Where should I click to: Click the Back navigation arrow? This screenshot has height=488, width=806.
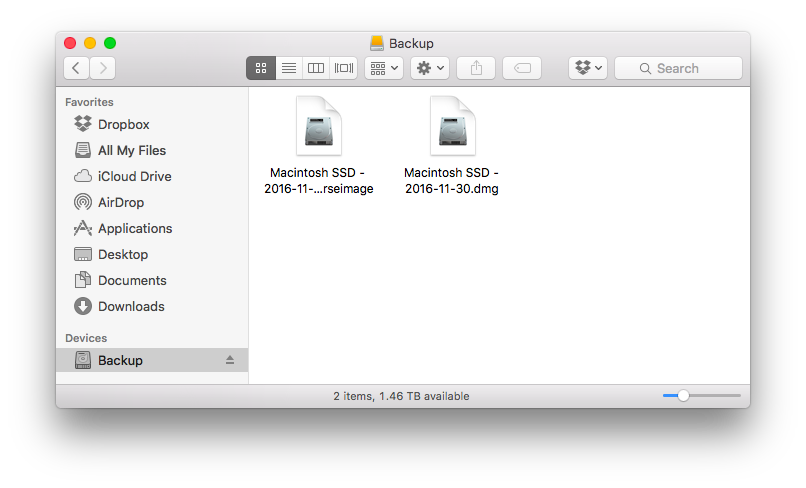(x=77, y=68)
